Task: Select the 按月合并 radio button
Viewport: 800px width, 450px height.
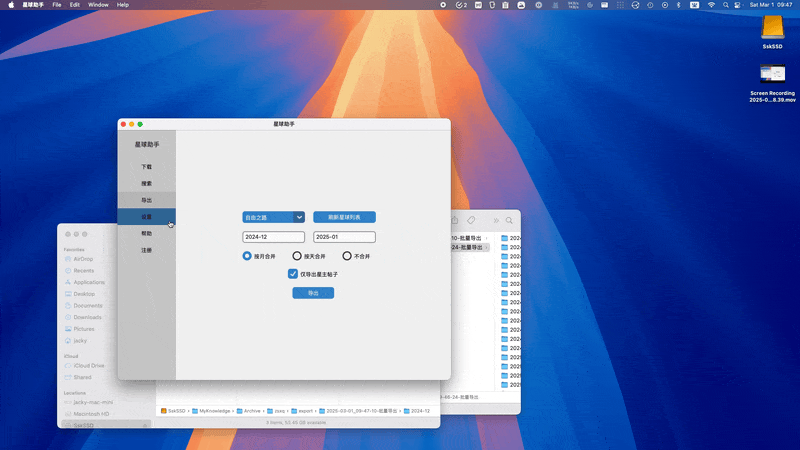Action: pyautogui.click(x=247, y=256)
